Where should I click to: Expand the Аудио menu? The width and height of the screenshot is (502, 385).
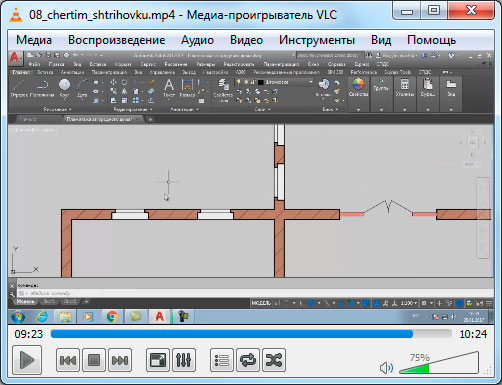tap(197, 40)
